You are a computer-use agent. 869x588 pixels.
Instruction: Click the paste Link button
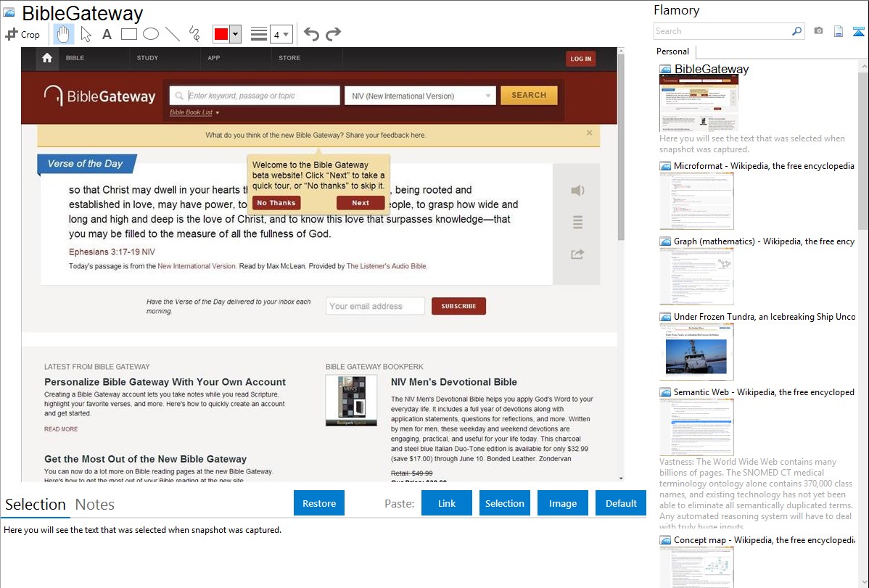pos(447,503)
